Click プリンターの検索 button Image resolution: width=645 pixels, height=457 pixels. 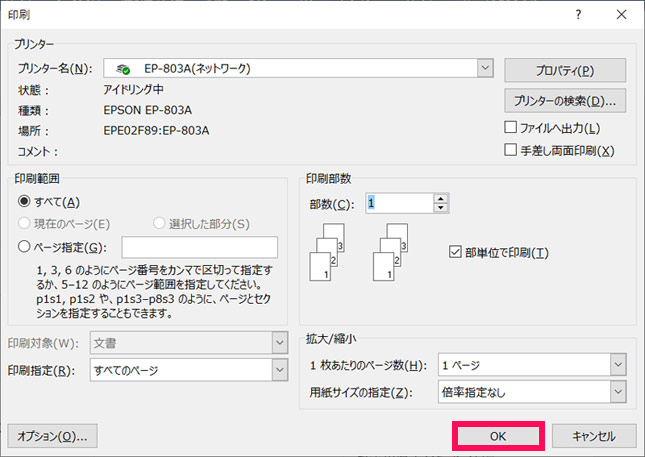point(565,101)
